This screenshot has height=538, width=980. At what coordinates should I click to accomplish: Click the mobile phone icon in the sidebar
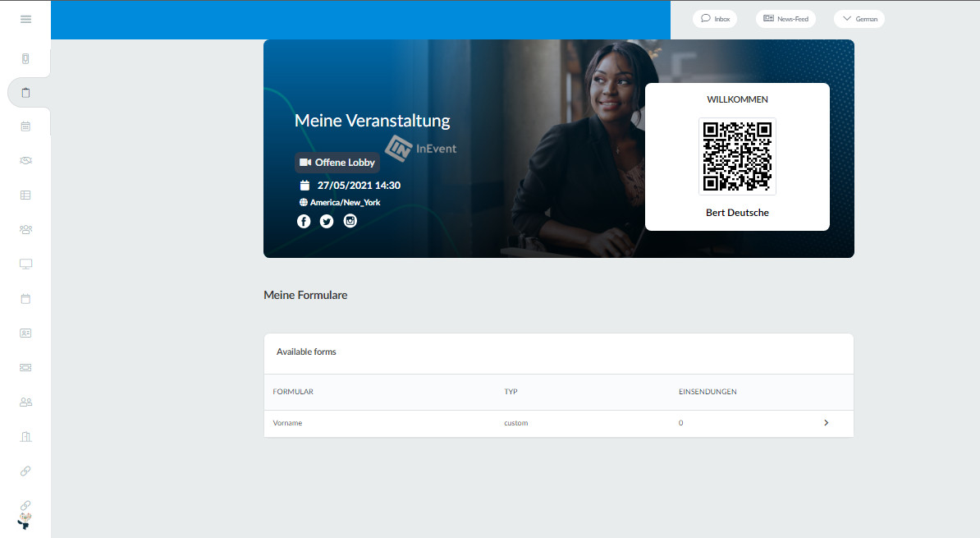click(x=25, y=59)
